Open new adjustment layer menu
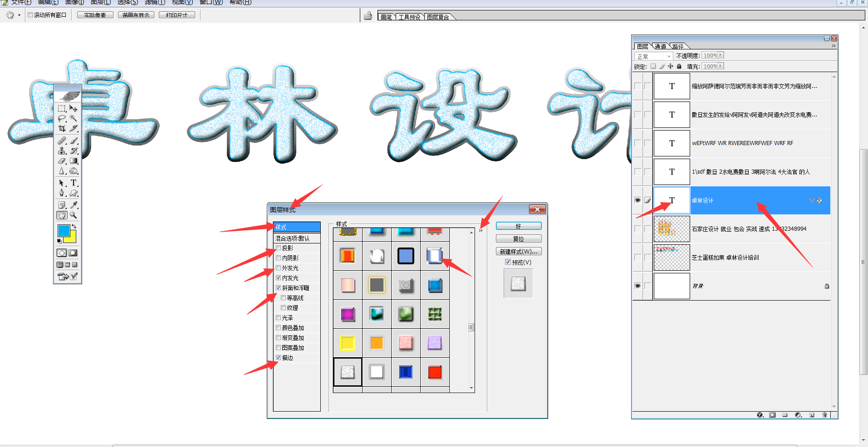 pyautogui.click(x=798, y=415)
